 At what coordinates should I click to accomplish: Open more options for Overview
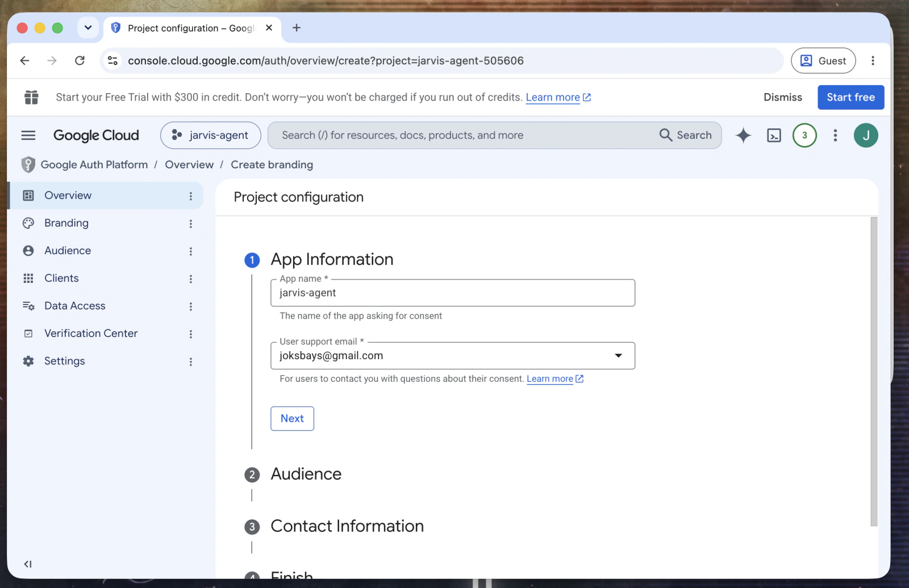pyautogui.click(x=191, y=196)
